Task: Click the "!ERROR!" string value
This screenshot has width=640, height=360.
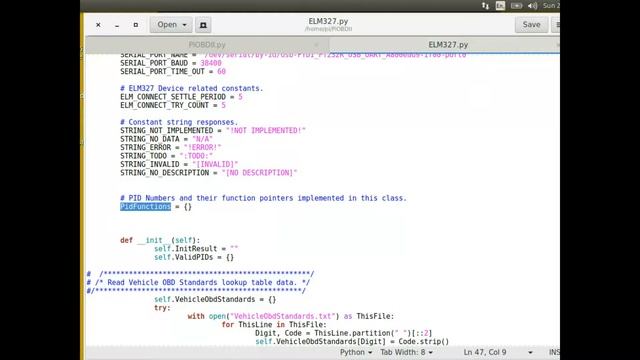Action: coord(202,147)
